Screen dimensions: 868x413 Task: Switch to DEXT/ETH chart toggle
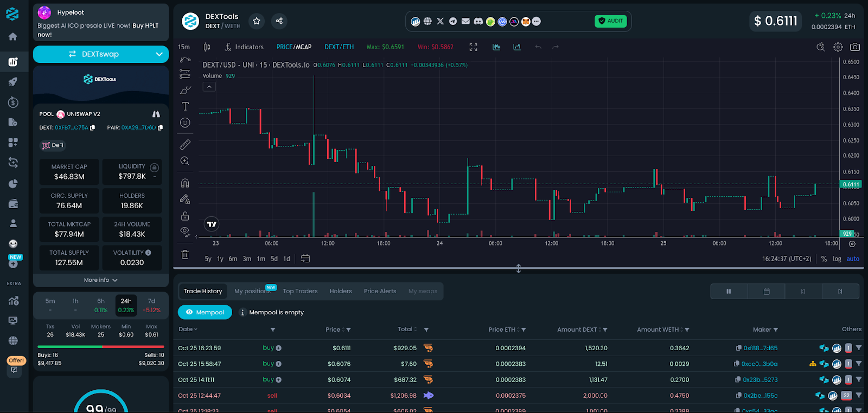tap(339, 47)
